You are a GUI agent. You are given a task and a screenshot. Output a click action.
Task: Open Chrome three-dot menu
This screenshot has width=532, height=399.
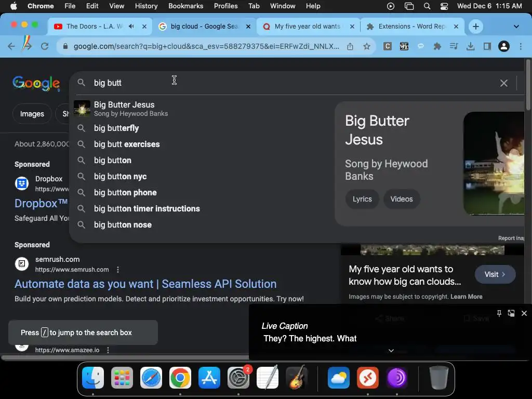pos(521,46)
